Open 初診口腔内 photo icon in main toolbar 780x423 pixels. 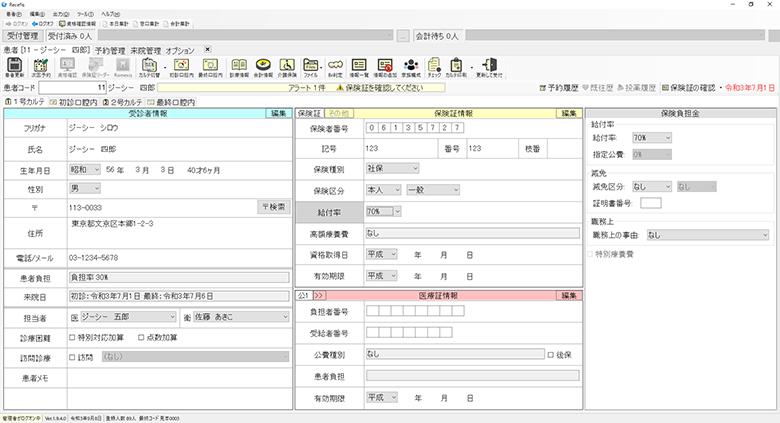(181, 65)
